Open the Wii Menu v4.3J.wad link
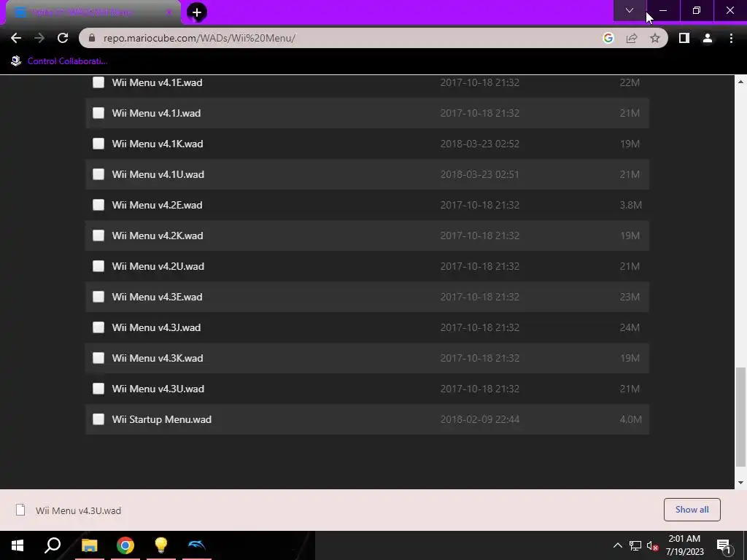Viewport: 747px width, 560px height. pos(156,327)
